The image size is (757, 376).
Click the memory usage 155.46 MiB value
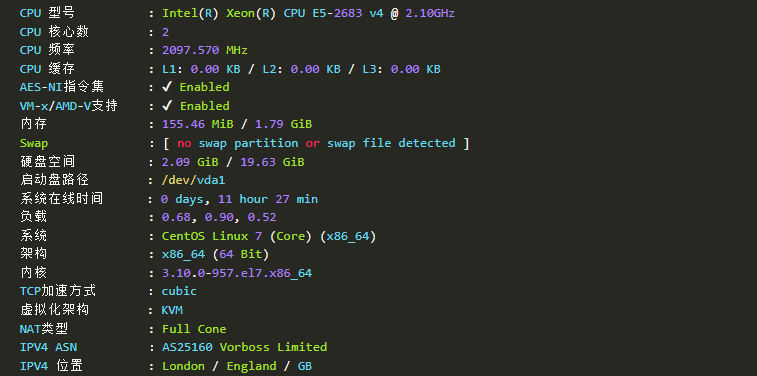click(197, 125)
